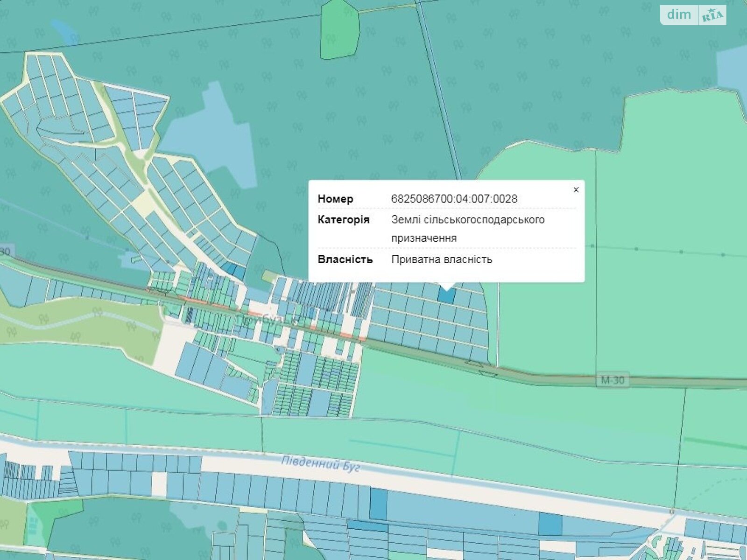Click the partial '30' road label at left edge
This screenshot has height=560, width=747.
[x=5, y=252]
